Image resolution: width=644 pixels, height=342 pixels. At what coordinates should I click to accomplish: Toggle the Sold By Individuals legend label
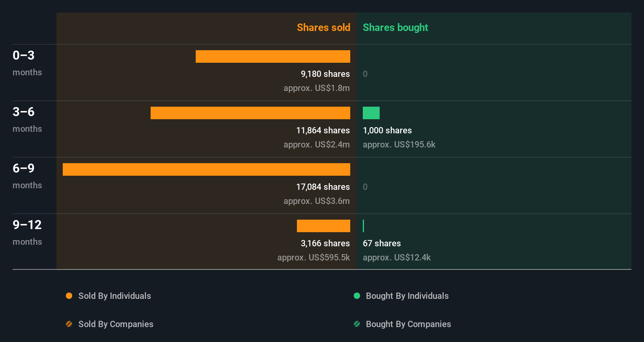pyautogui.click(x=115, y=296)
